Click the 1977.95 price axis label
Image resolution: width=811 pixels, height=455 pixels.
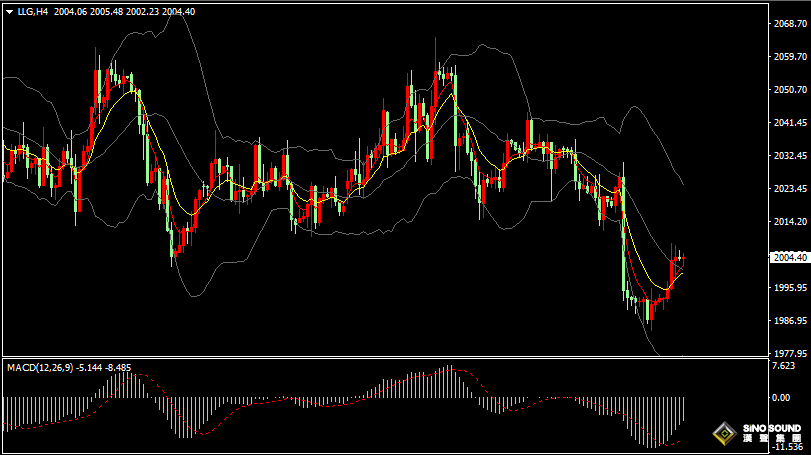tap(790, 354)
